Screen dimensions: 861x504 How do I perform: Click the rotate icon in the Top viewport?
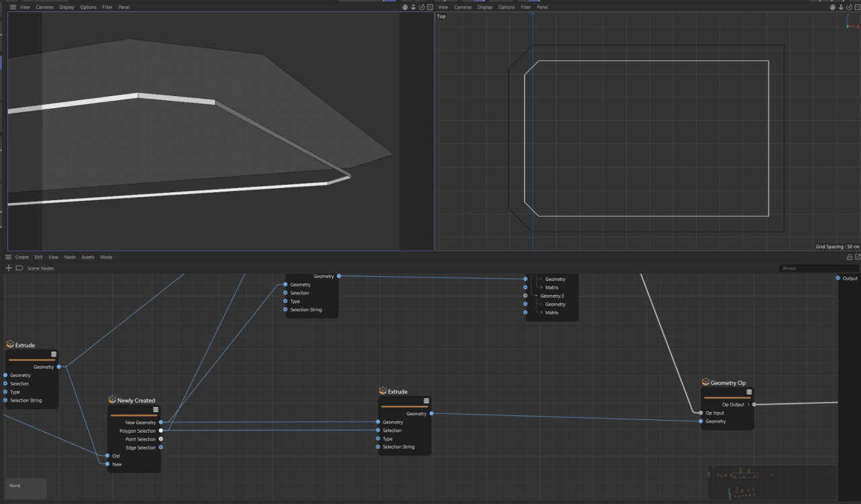click(848, 7)
